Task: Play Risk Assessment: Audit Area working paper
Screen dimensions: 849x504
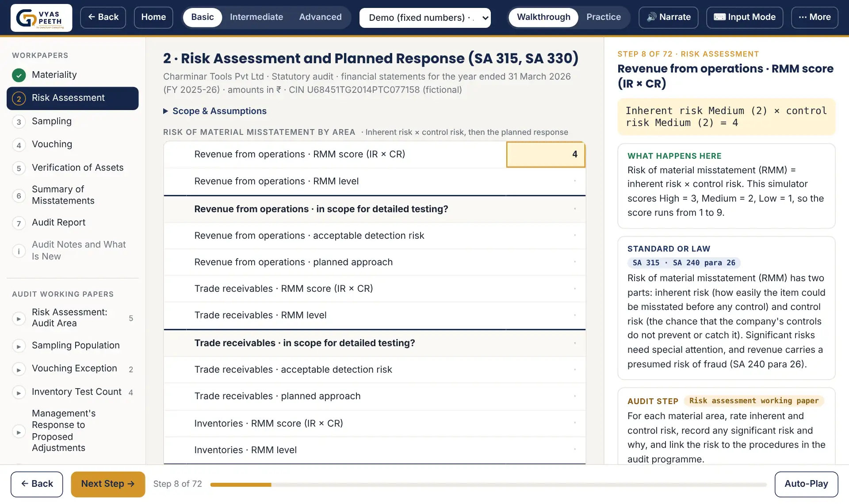Action: pyautogui.click(x=19, y=318)
